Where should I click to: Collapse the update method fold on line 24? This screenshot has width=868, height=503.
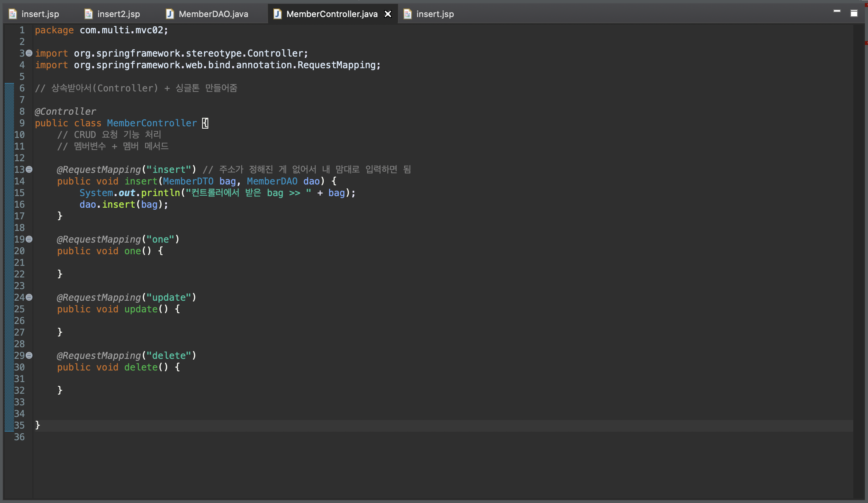point(29,298)
